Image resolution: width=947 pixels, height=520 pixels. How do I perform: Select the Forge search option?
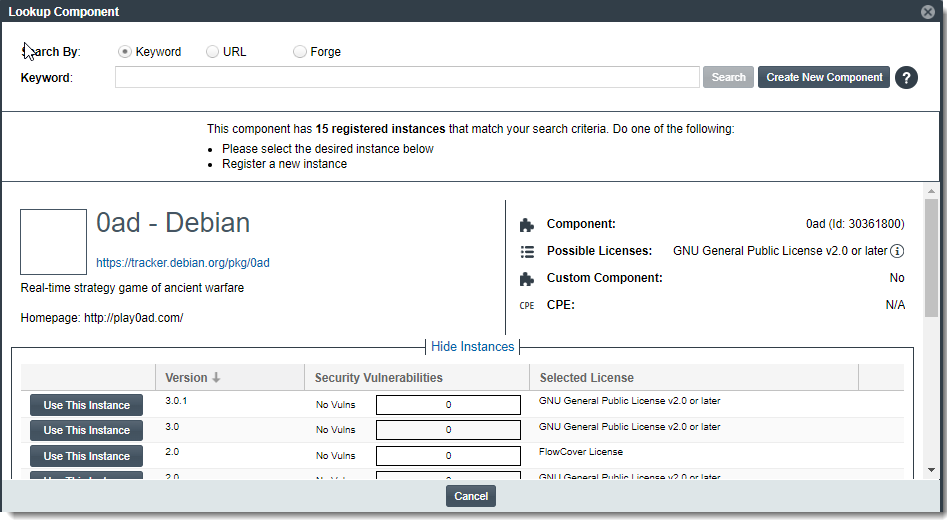pyautogui.click(x=300, y=52)
